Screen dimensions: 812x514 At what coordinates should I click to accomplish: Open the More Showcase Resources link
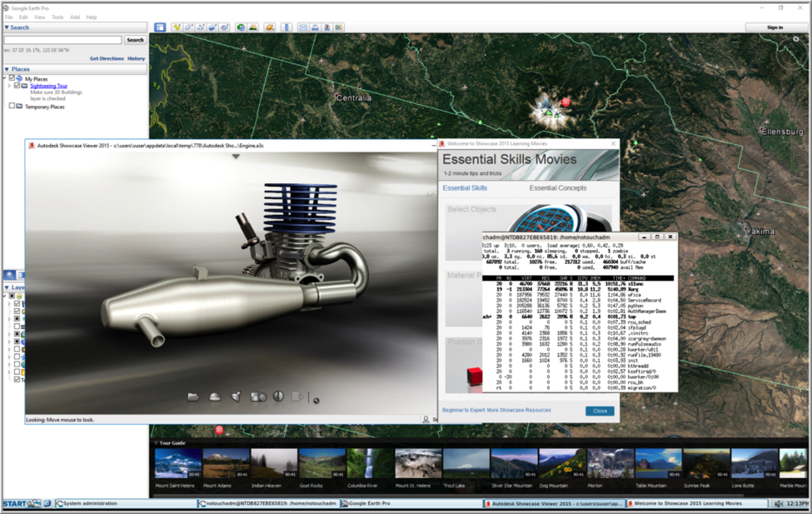519,411
